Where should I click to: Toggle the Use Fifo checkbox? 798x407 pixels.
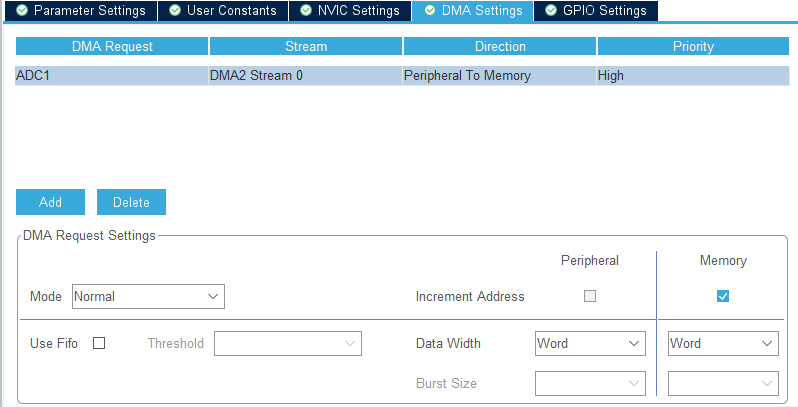[99, 343]
